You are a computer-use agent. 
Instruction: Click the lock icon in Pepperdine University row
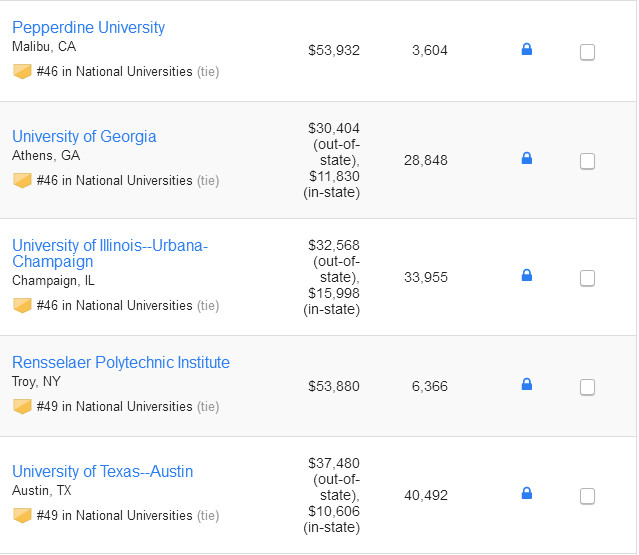tap(527, 49)
